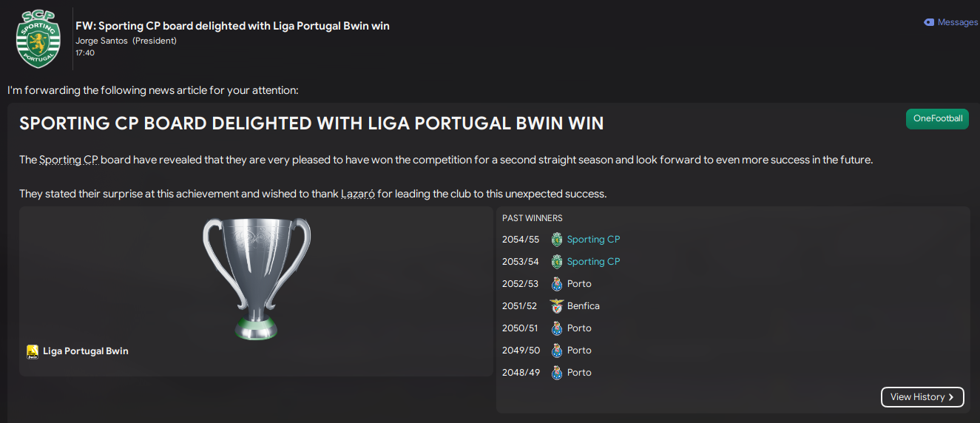Click the Messages arrow icon
980x423 pixels.
(929, 22)
